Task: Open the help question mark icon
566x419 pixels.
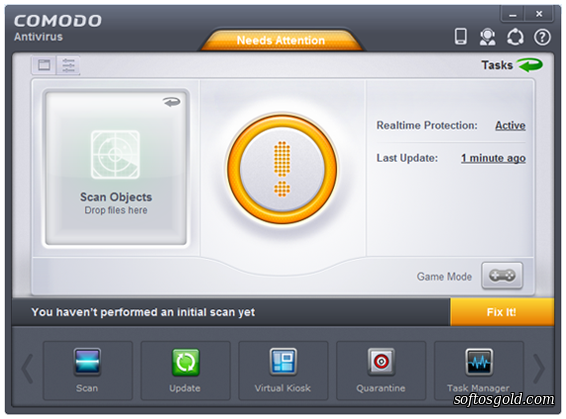Action: pos(542,37)
